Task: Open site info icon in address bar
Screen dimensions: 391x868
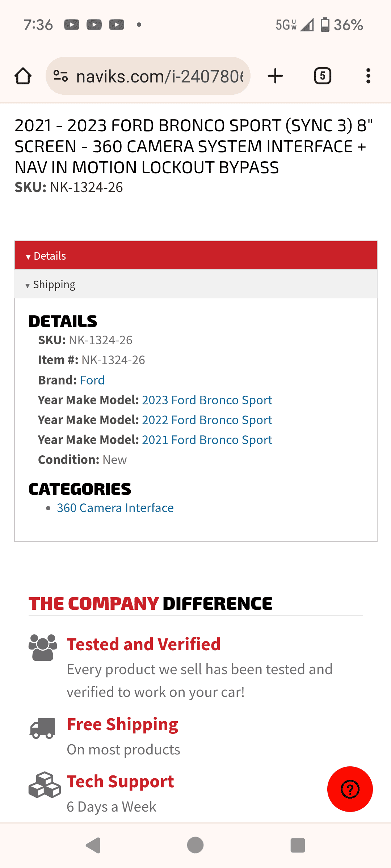Action: click(x=60, y=76)
